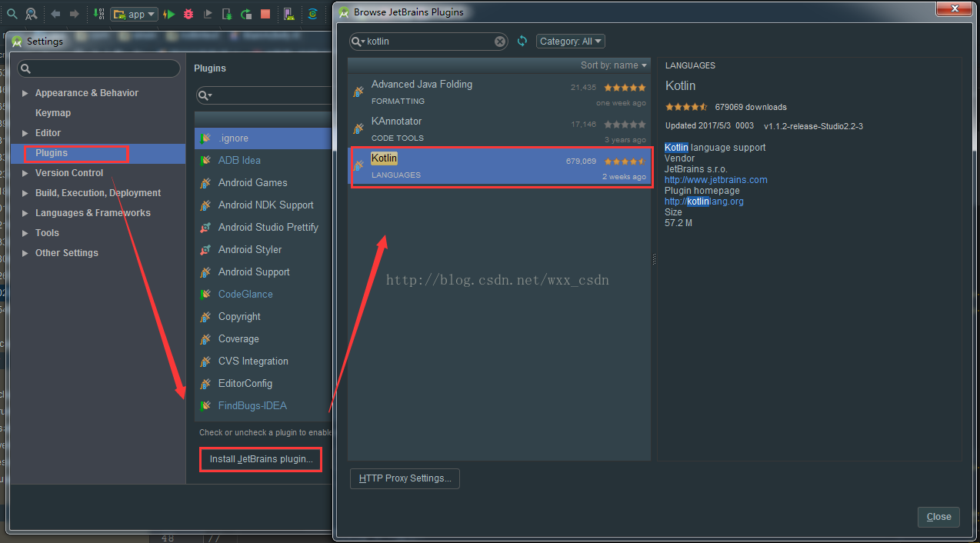This screenshot has height=543, width=980.
Task: Select Advanced Java Folding plugin row
Action: point(499,92)
